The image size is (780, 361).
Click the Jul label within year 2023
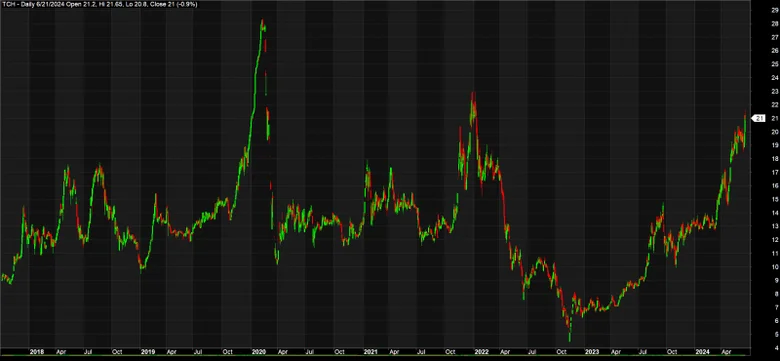click(644, 352)
